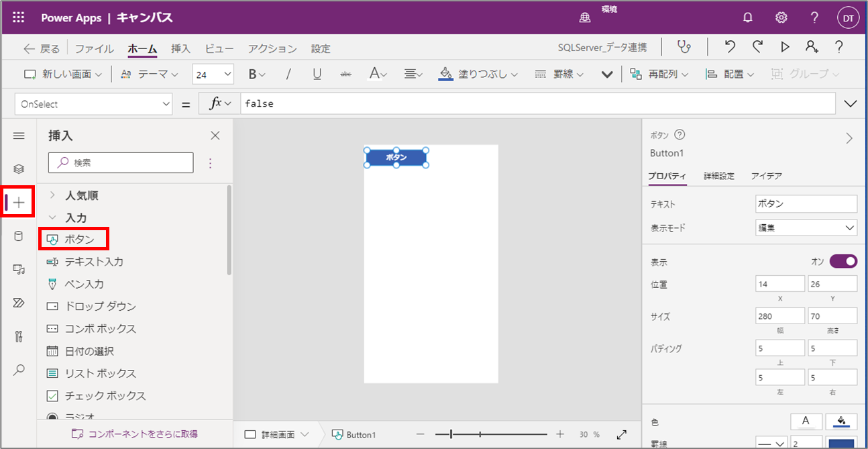Viewport: 868px width, 449px height.
Task: Expand the formula bar chevron
Action: point(851,104)
